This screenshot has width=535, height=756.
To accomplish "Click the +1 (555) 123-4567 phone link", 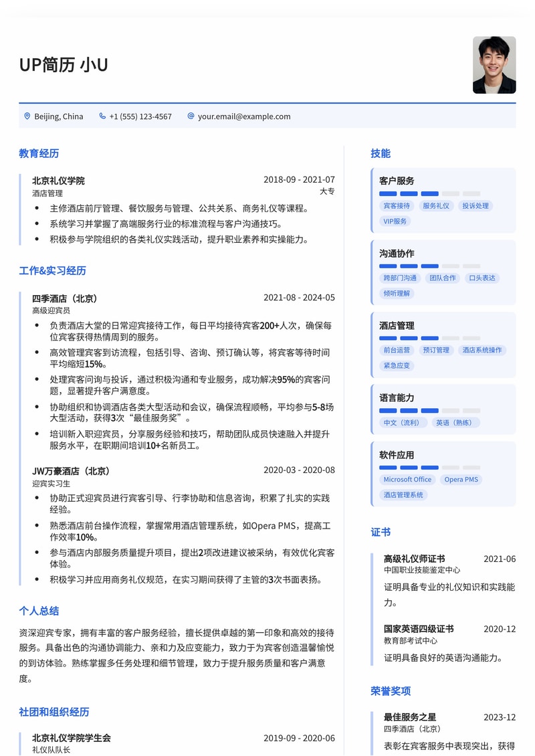I will click(x=139, y=116).
